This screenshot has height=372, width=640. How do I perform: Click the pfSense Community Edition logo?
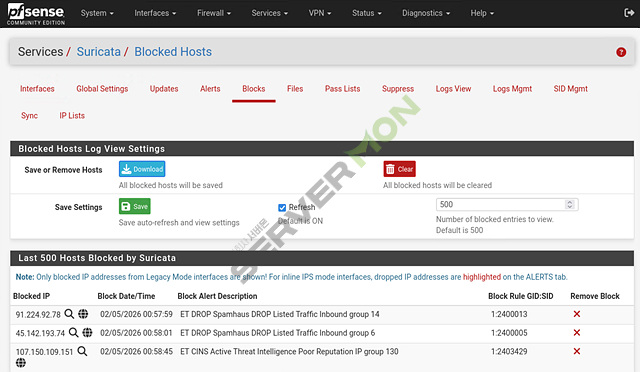coord(36,14)
